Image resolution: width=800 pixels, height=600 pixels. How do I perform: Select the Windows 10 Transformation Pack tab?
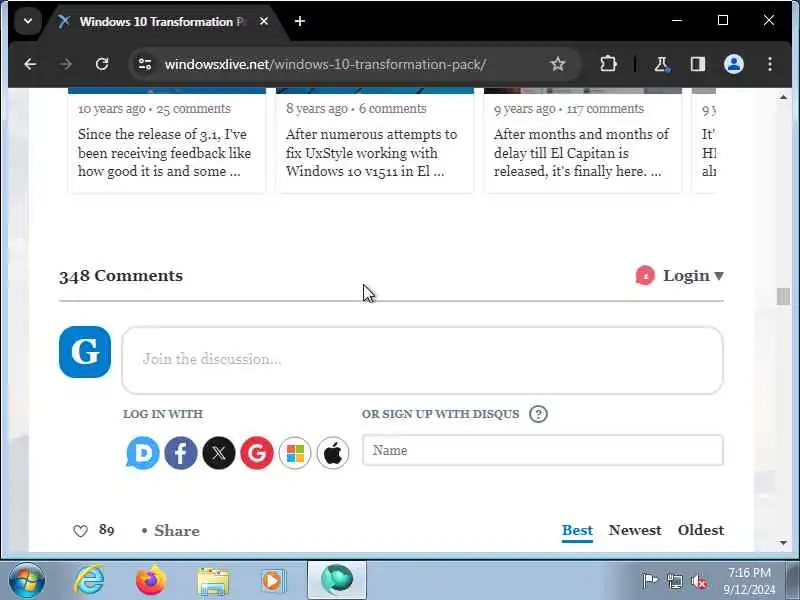(162, 21)
